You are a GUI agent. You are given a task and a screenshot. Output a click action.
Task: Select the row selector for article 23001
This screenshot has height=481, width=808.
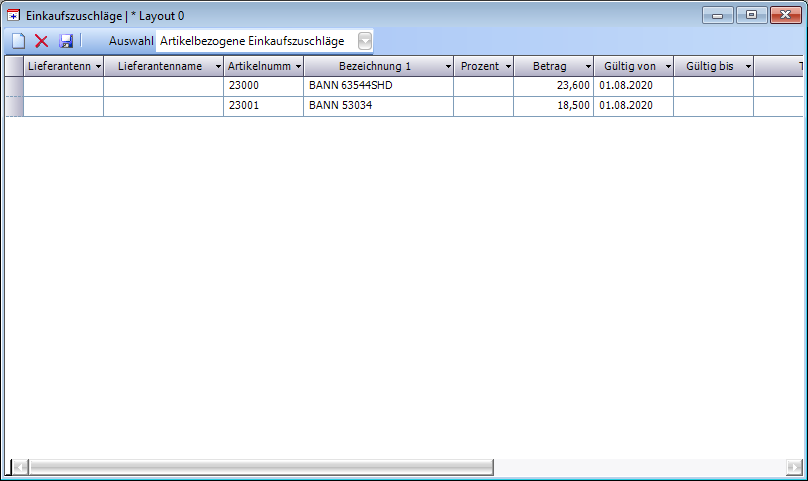14,106
